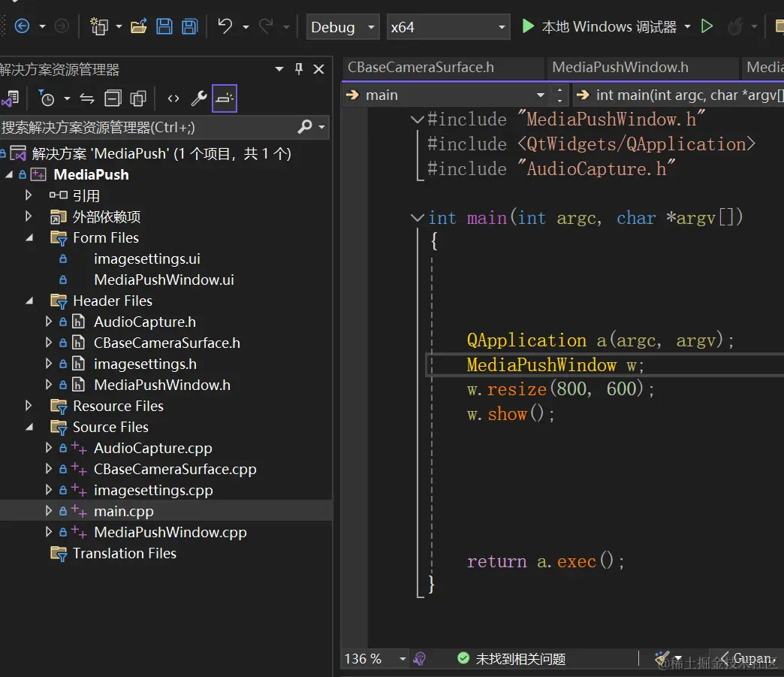
Task: Click the switch views icon in Solution Explorer
Action: [x=11, y=98]
